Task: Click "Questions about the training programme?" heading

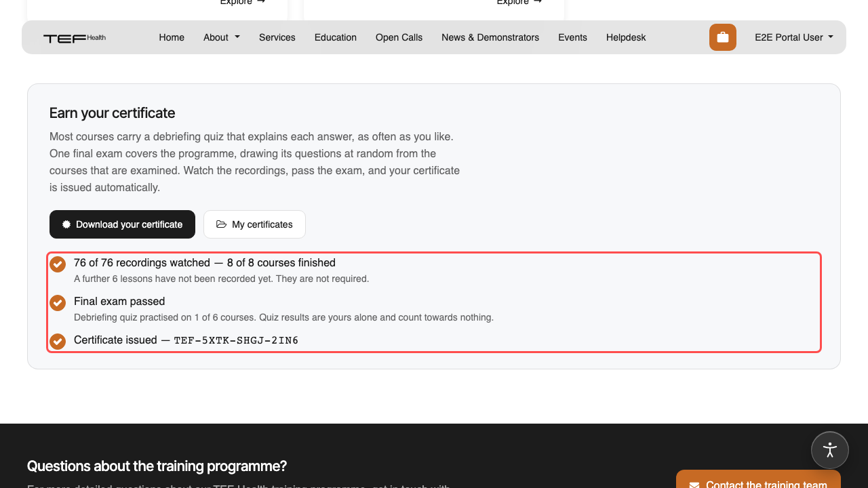Action: [x=157, y=466]
